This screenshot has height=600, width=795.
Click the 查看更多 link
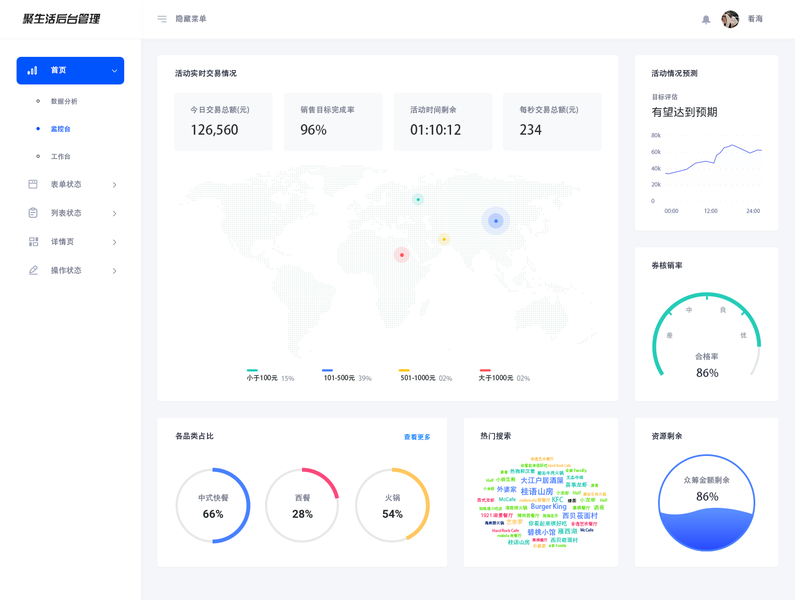tap(417, 437)
